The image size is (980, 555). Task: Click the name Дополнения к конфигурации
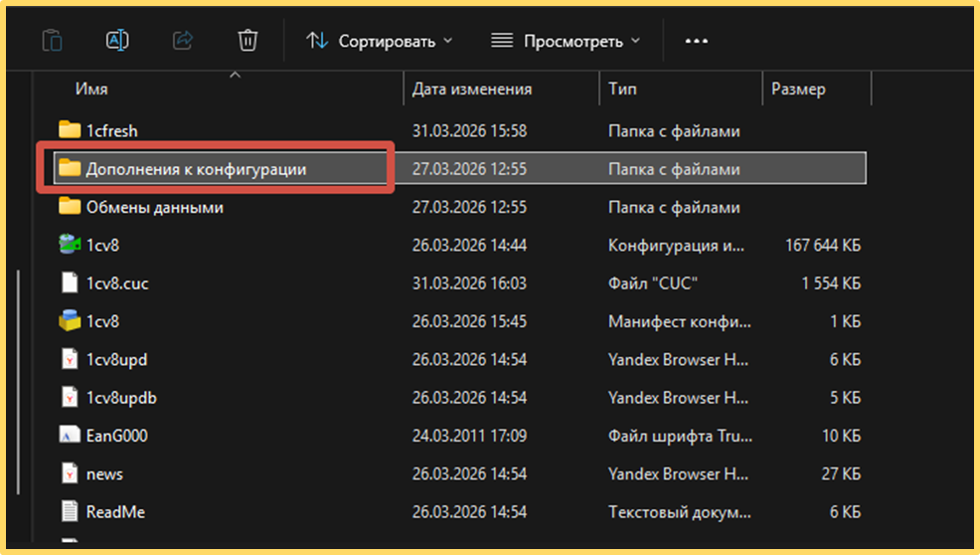click(196, 169)
